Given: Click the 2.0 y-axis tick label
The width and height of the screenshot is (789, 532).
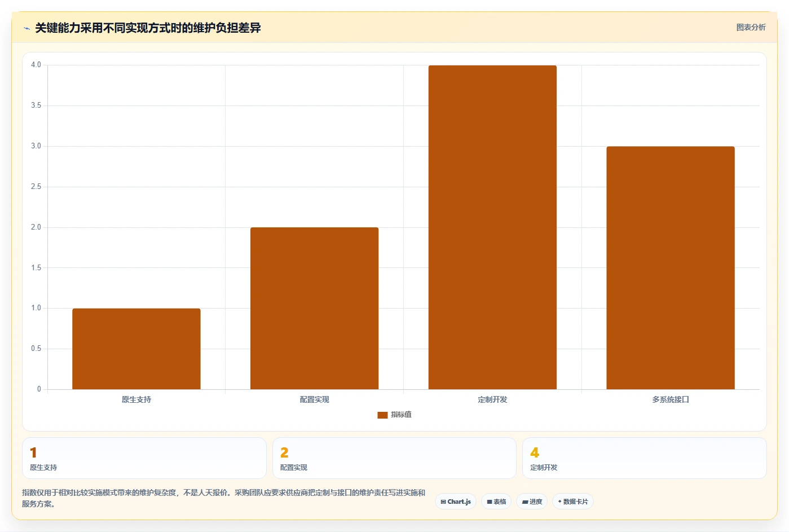Looking at the screenshot, I should tap(36, 227).
